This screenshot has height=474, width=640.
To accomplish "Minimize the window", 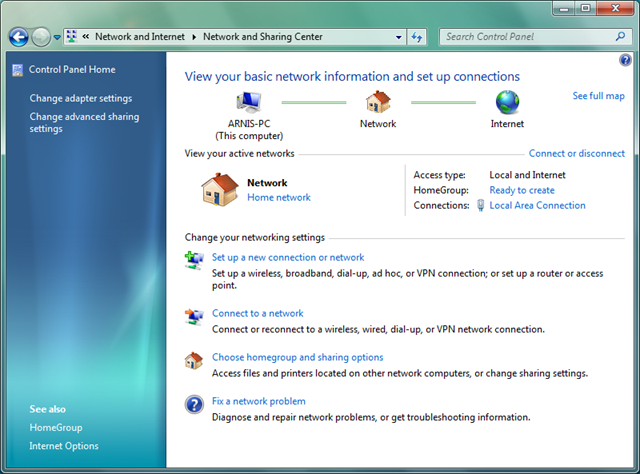I will (564, 8).
